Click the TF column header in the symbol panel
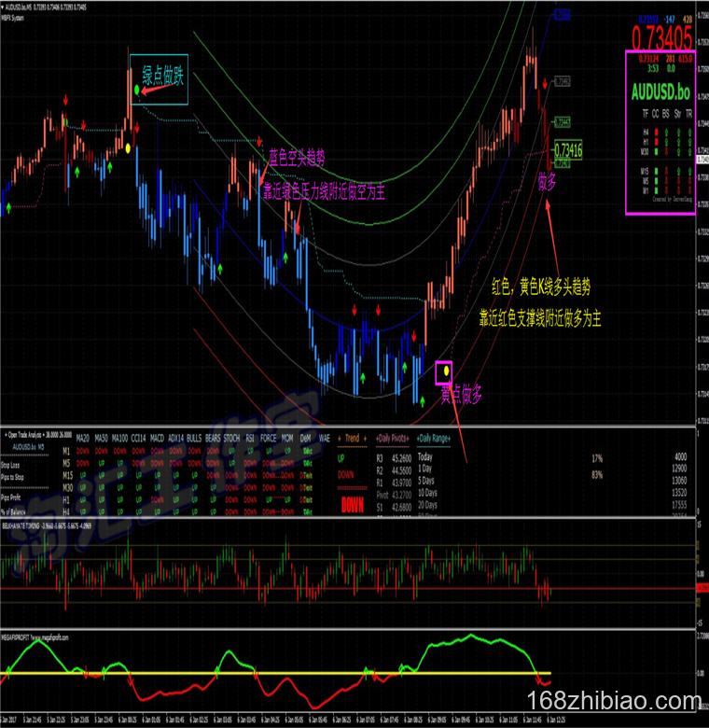Viewport: 709px width, 728px height. pos(646,113)
